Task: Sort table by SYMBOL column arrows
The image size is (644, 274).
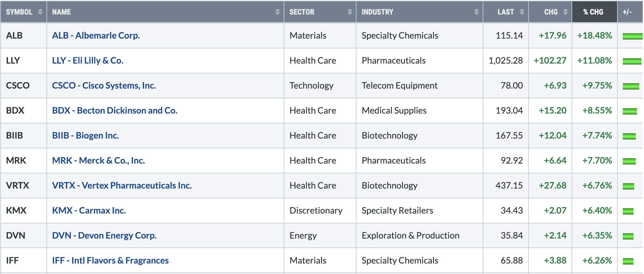Action: (x=40, y=12)
